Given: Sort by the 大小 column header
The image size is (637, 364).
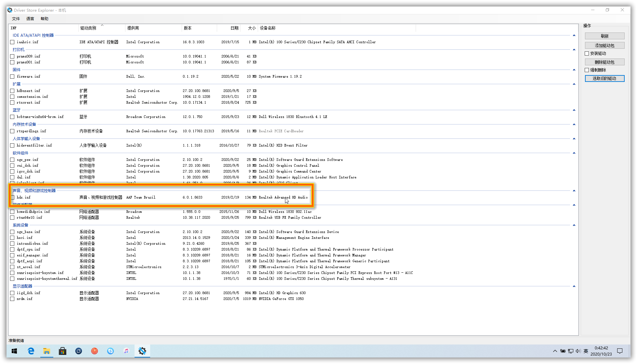Looking at the screenshot, I should (x=249, y=28).
